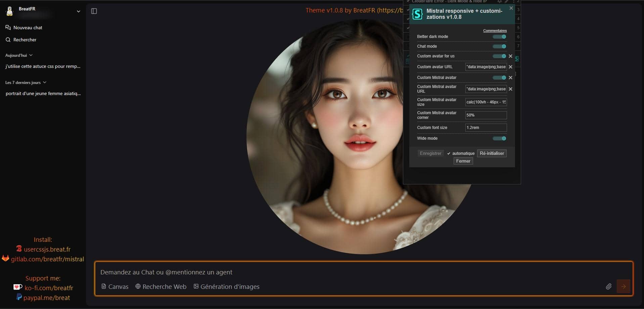Click the Enregistrer button
Screen dimensions: 644x309
point(430,153)
